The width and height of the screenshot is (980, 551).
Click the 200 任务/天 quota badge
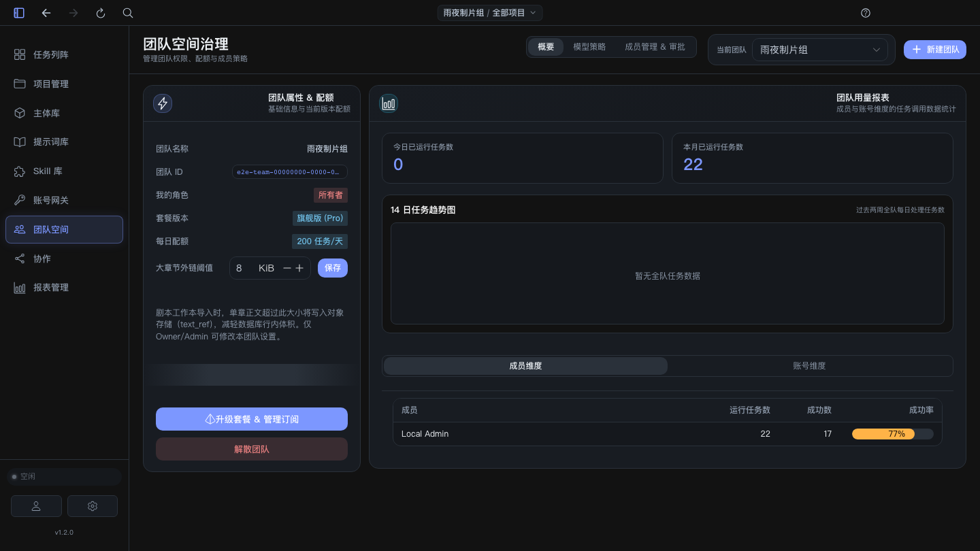[320, 241]
